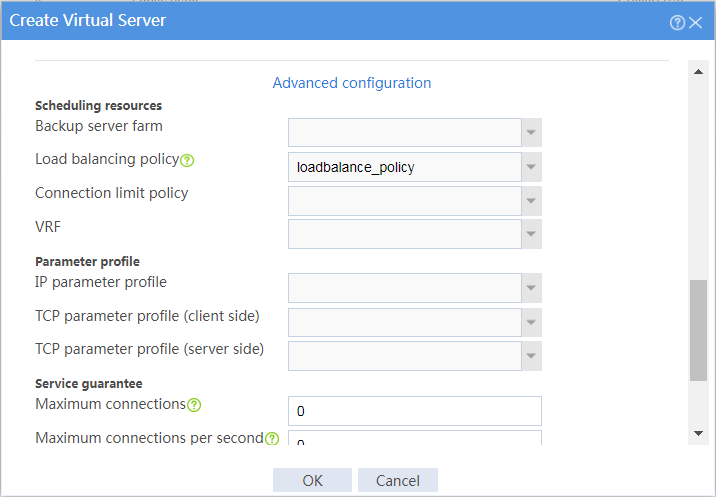This screenshot has height=497, width=716.
Task: Expand the Backup server farm dropdown
Action: coord(532,132)
